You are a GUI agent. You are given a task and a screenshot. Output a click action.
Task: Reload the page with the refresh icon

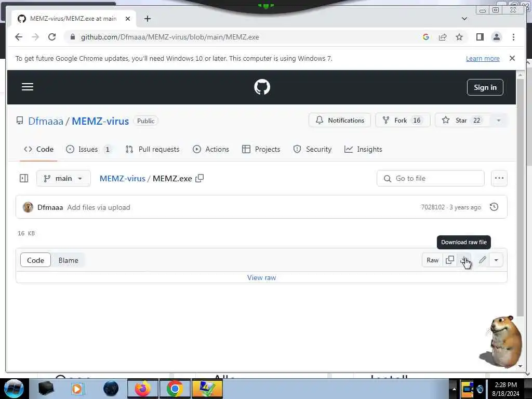[52, 37]
